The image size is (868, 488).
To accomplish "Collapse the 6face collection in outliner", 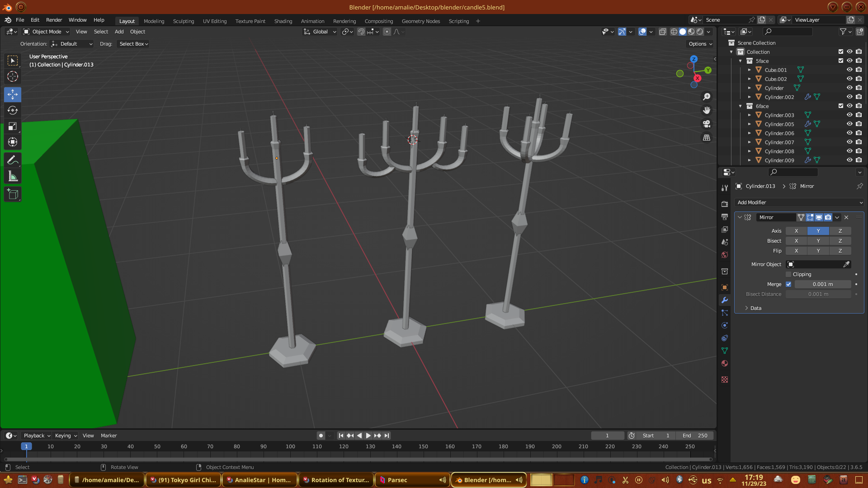I will (741, 106).
